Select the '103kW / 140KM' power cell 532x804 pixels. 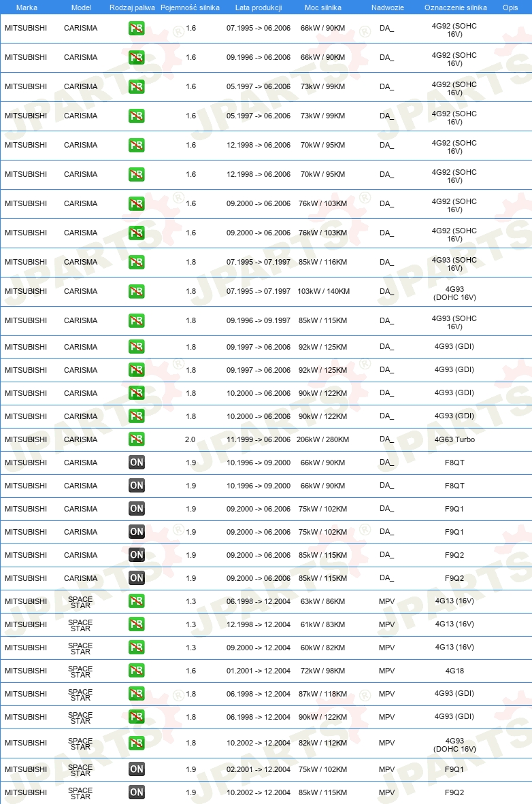pos(323,291)
